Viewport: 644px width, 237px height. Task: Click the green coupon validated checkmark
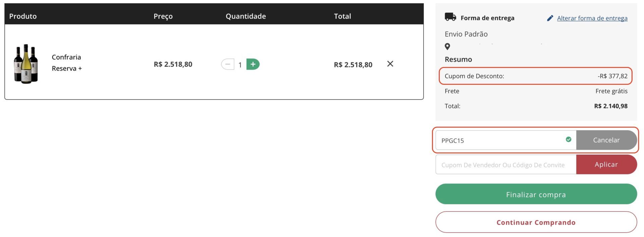(x=568, y=140)
